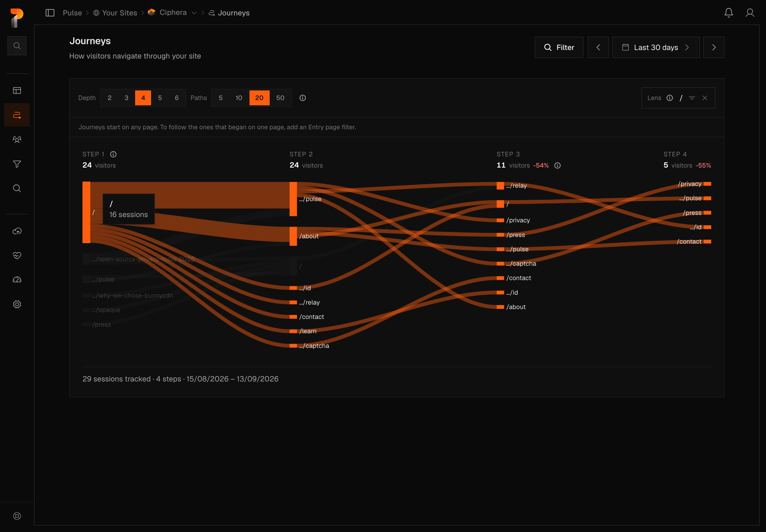Set Paths to 10

pos(239,98)
